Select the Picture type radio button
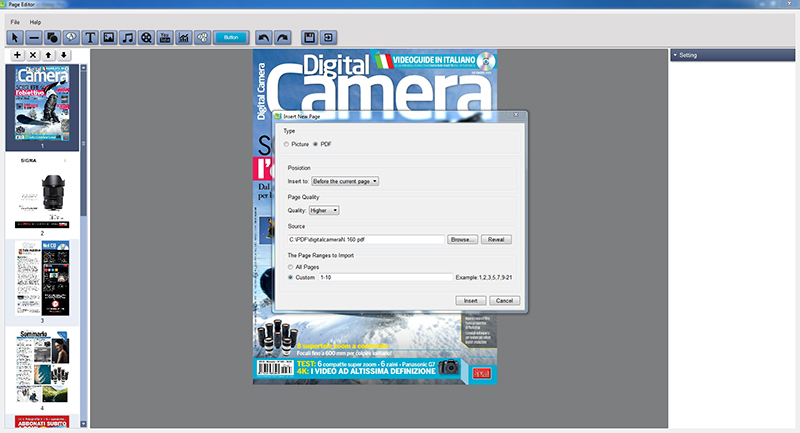 tap(286, 144)
